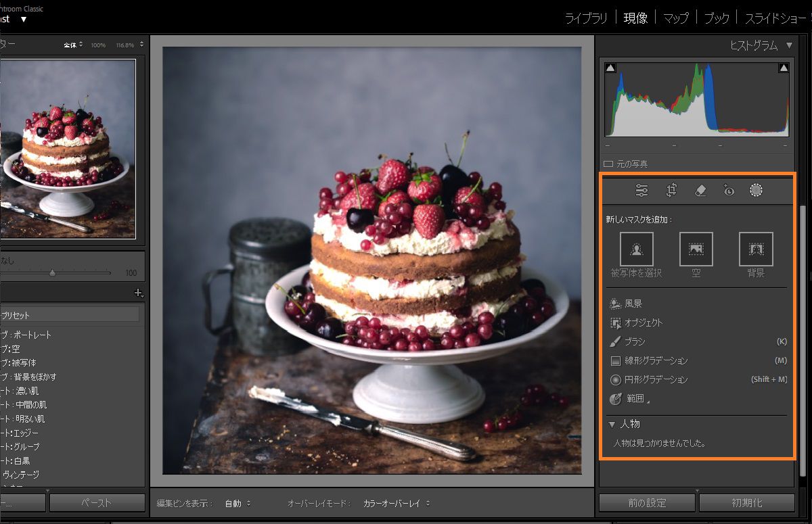Open the 編集ピンを表示 自動 dropdown
The height and width of the screenshot is (524, 812).
[238, 504]
